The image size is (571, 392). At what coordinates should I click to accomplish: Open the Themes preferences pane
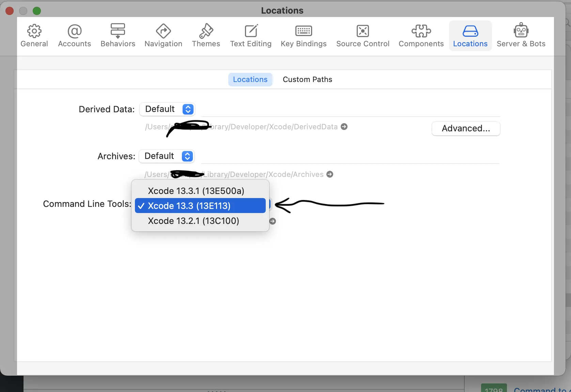(x=206, y=36)
